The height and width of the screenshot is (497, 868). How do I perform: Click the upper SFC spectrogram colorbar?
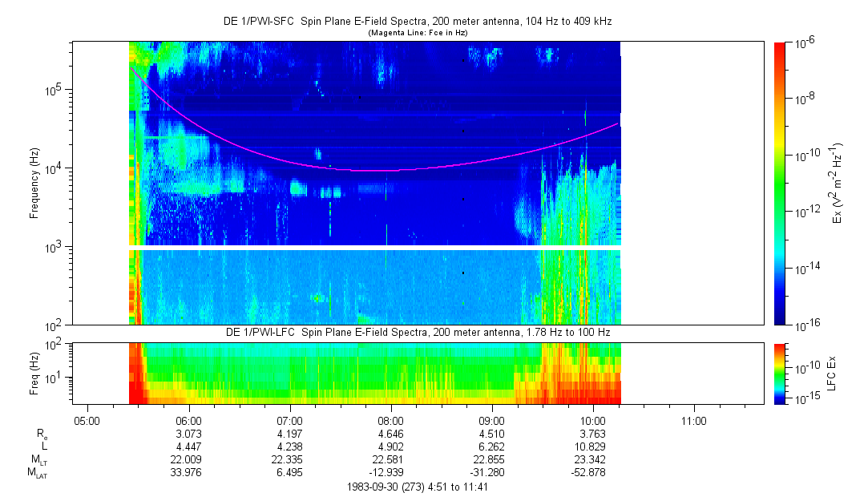coord(779,183)
